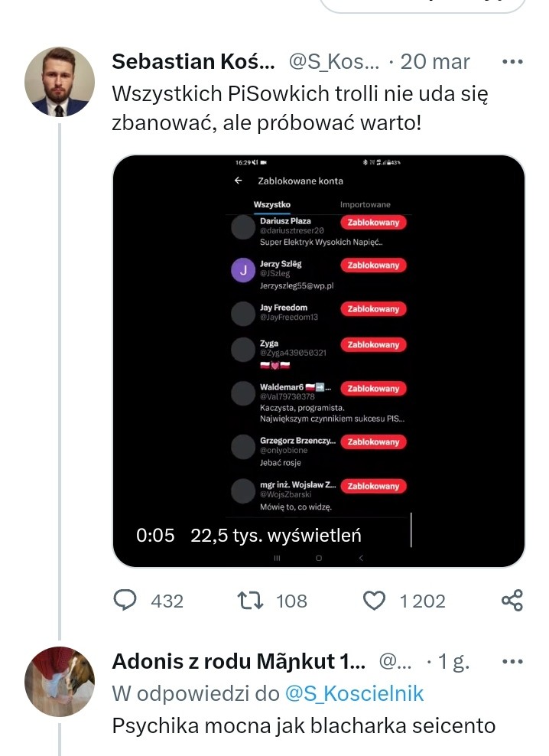
Task: Tap the retweet icon with 108 reposts
Action: (250, 601)
